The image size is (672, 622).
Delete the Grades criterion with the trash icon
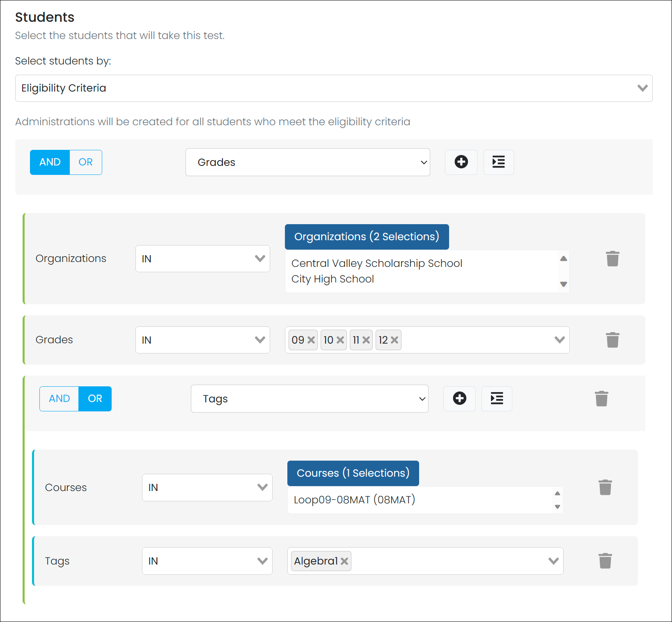612,340
